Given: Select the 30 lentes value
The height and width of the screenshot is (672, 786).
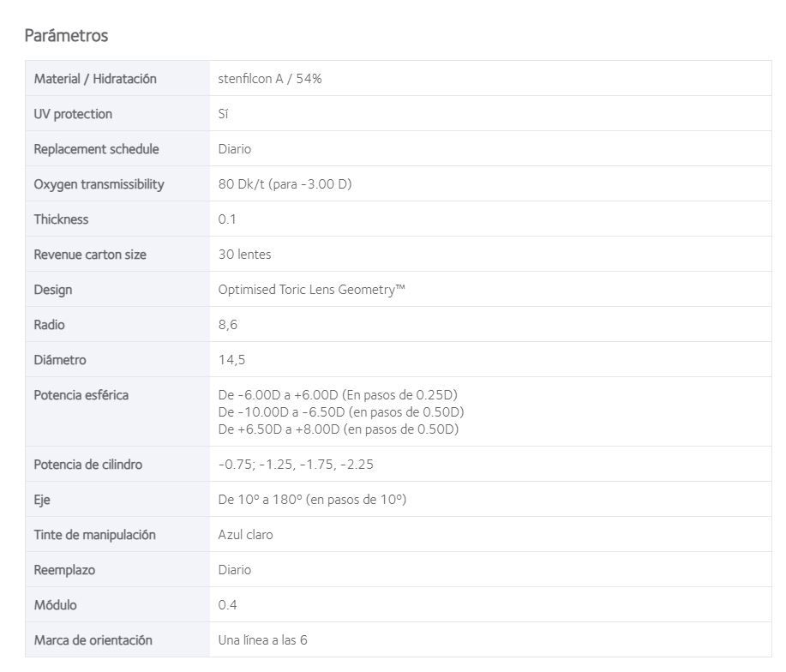Looking at the screenshot, I should coord(244,254).
